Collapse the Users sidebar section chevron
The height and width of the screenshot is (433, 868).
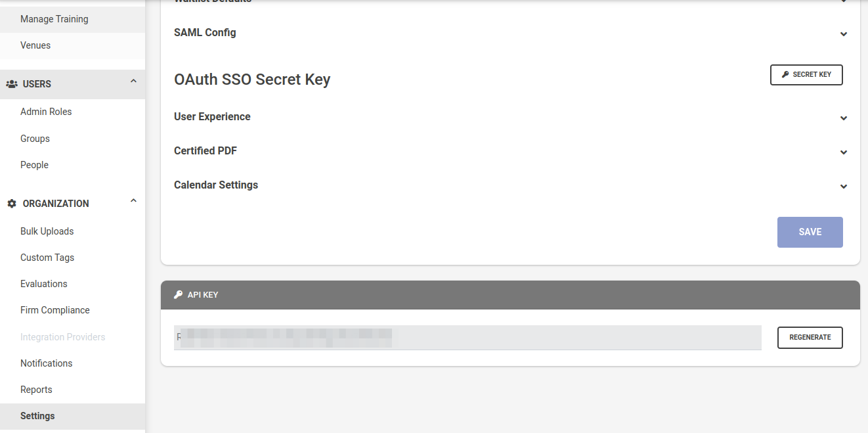[x=133, y=81]
